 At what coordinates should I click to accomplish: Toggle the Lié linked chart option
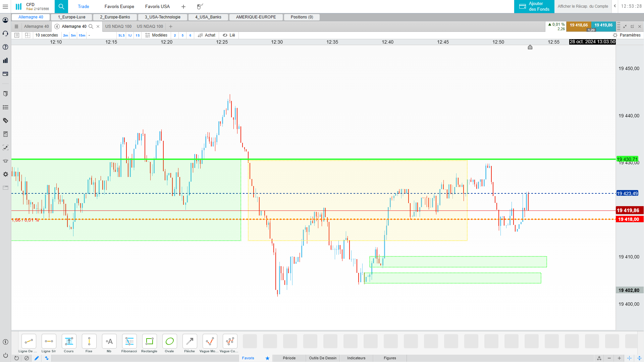[229, 35]
